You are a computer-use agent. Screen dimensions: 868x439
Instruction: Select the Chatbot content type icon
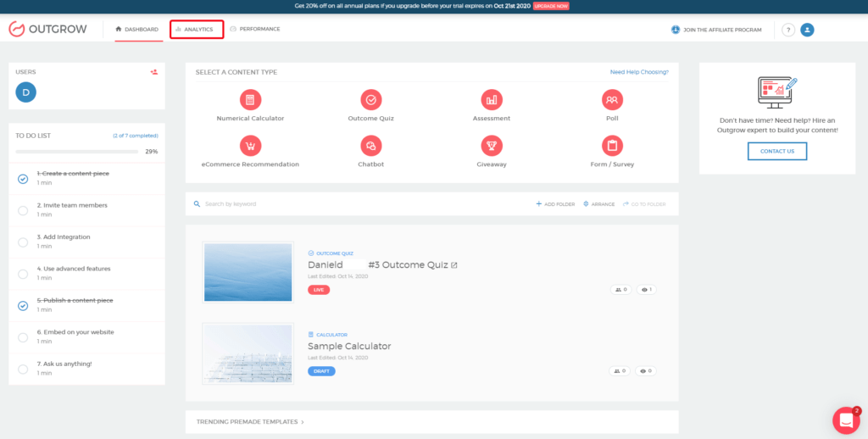point(371,146)
